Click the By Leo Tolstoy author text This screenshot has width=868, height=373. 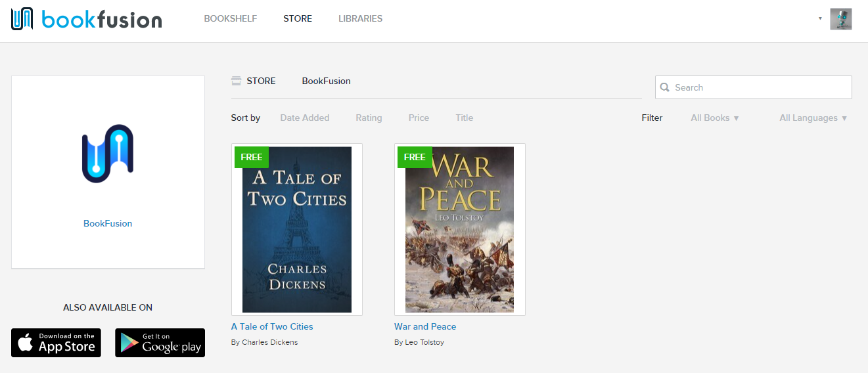[x=419, y=342]
